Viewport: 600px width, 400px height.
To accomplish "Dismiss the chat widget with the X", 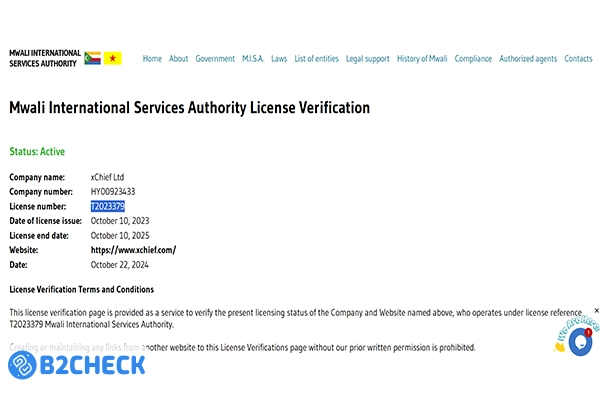I will [597, 311].
